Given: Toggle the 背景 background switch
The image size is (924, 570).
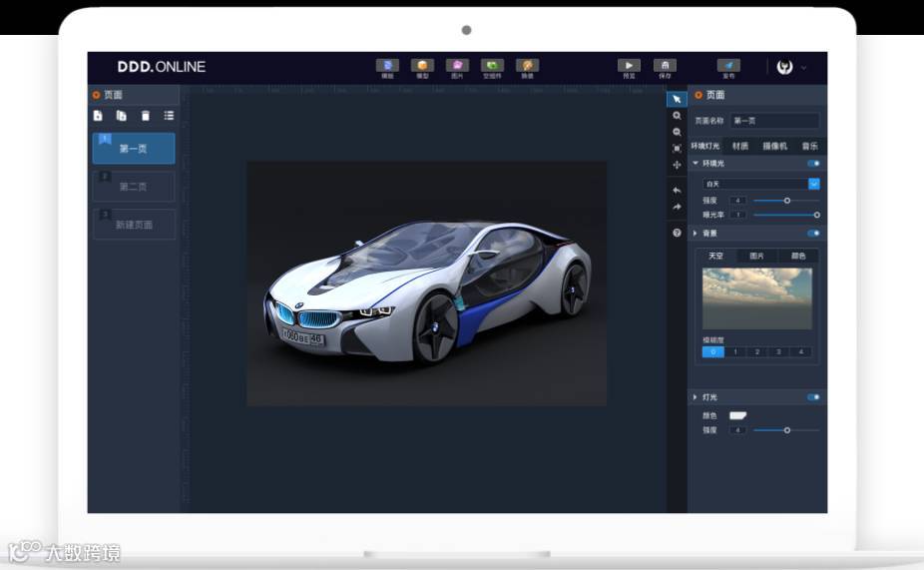Looking at the screenshot, I should pyautogui.click(x=813, y=234).
